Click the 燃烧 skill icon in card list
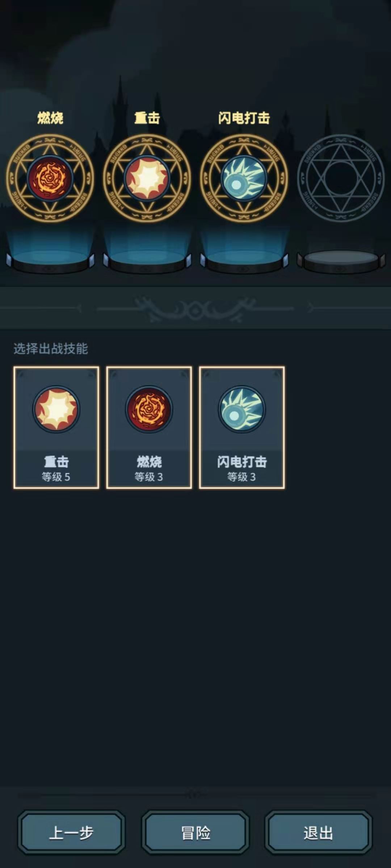 pos(149,409)
